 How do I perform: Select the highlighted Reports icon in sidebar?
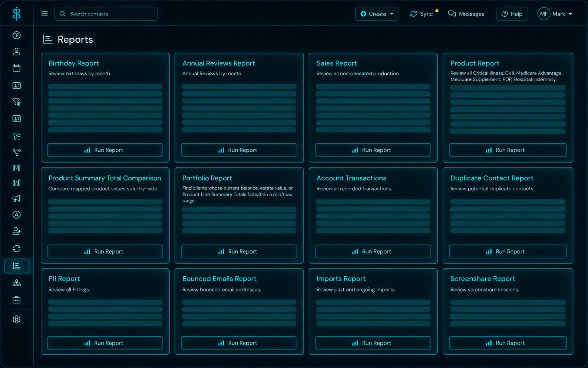pyautogui.click(x=17, y=266)
